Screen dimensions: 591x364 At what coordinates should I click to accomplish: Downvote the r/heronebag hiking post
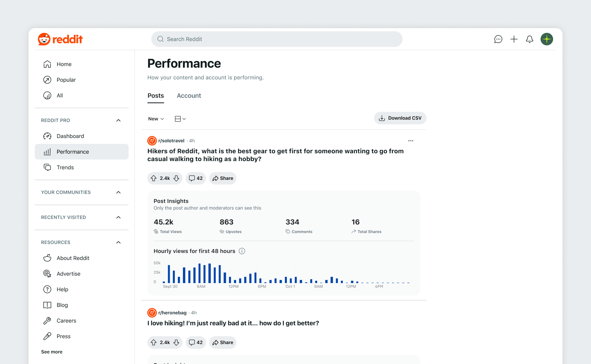click(x=176, y=342)
